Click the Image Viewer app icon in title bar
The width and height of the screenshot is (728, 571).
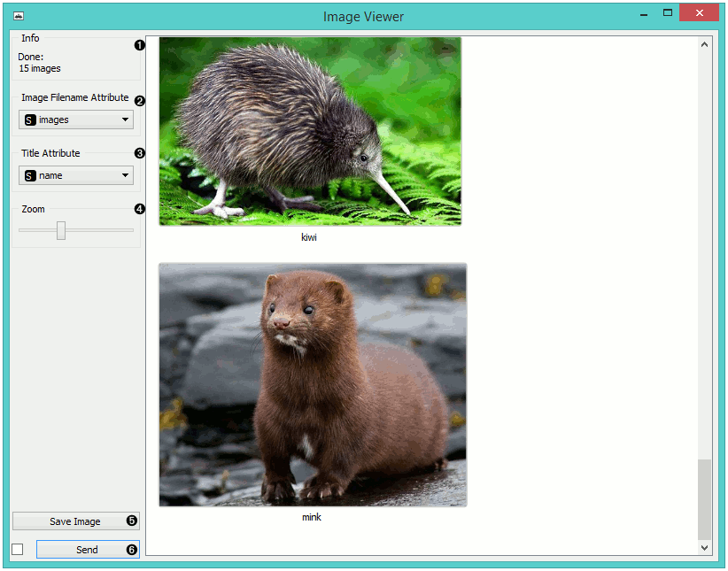19,16
